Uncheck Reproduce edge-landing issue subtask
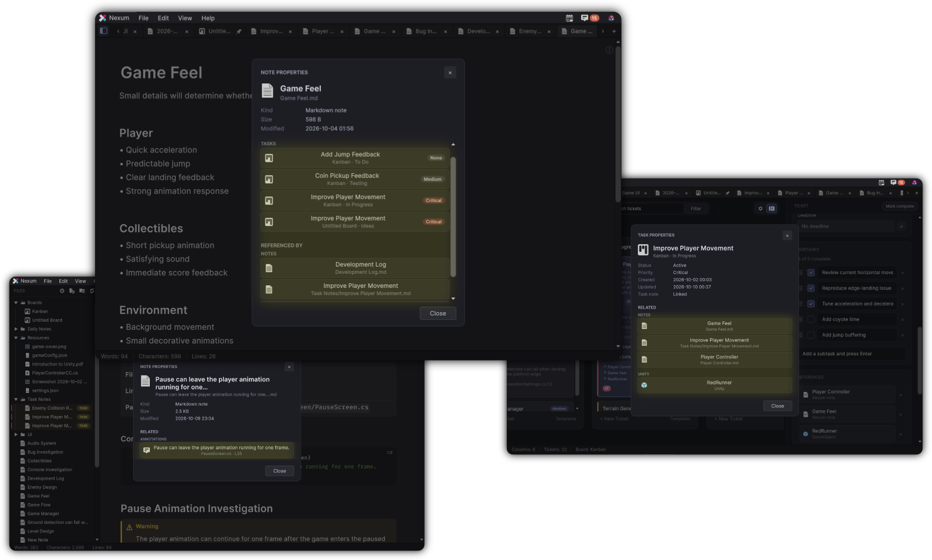Viewport: 932px width, 560px height. tap(811, 288)
